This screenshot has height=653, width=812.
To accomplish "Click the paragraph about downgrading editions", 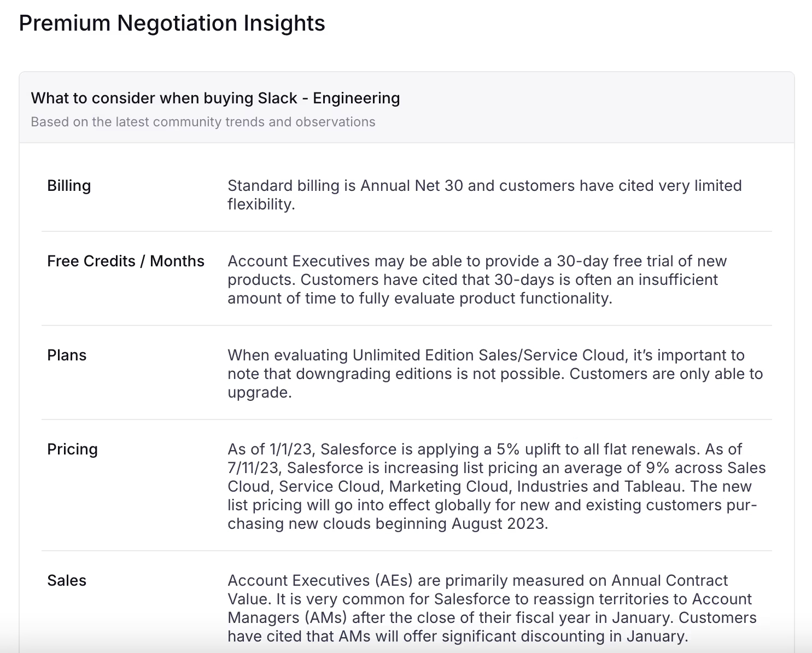I will (495, 374).
